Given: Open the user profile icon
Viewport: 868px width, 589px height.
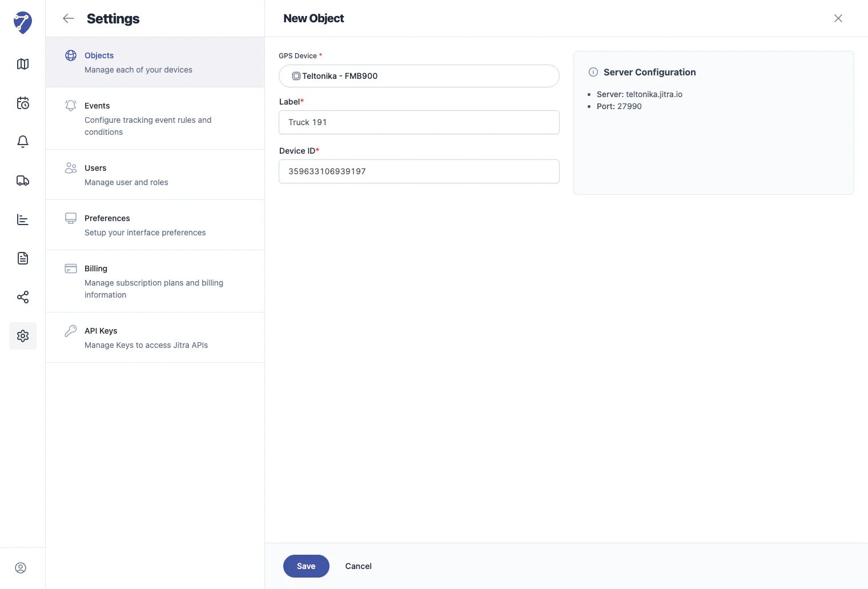Looking at the screenshot, I should (x=21, y=568).
